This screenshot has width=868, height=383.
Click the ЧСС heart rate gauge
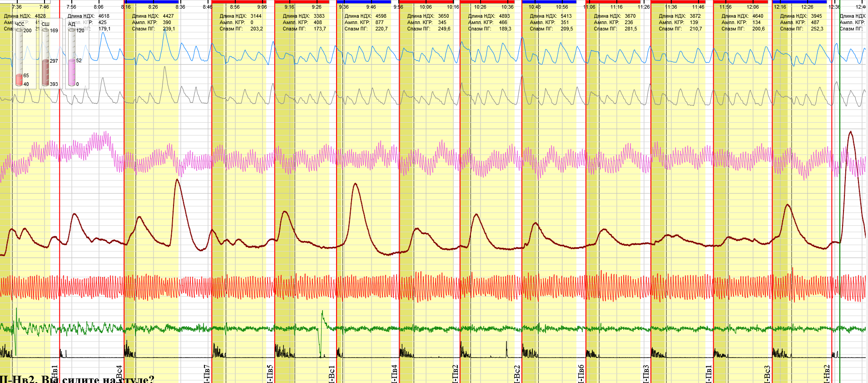pyautogui.click(x=19, y=55)
